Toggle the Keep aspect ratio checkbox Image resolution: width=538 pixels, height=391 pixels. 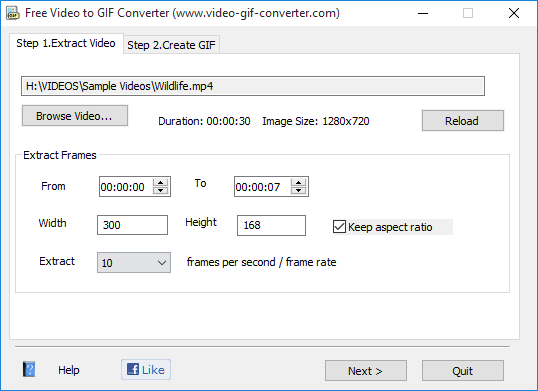pyautogui.click(x=339, y=227)
